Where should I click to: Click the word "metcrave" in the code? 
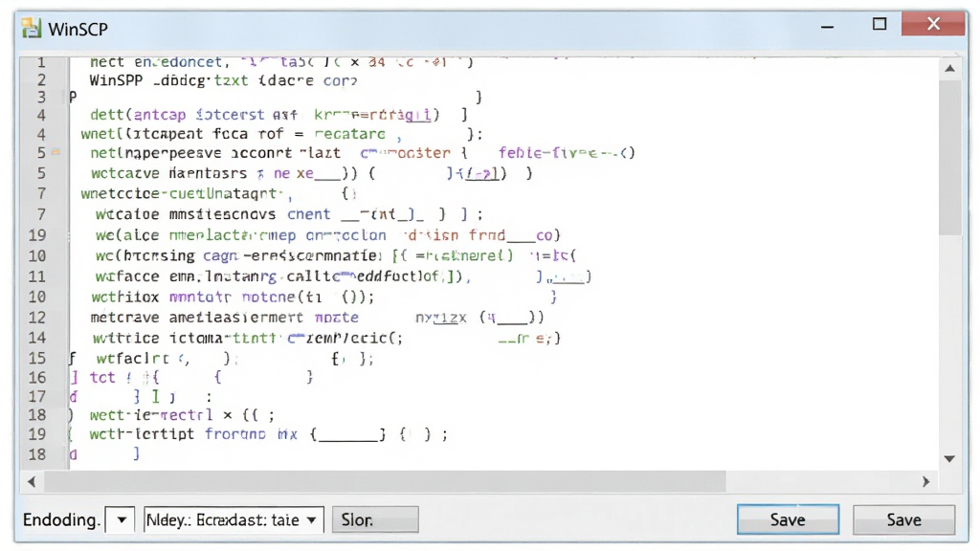point(125,318)
